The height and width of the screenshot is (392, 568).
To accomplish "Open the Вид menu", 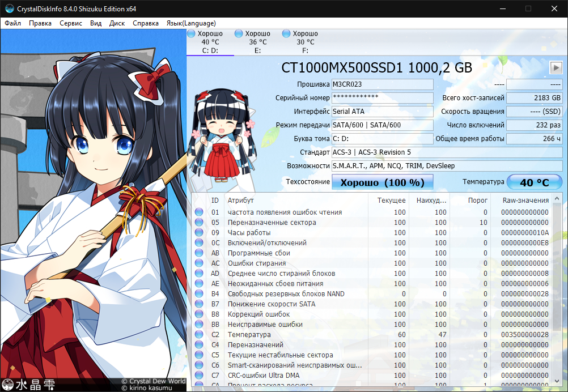I will (x=96, y=23).
